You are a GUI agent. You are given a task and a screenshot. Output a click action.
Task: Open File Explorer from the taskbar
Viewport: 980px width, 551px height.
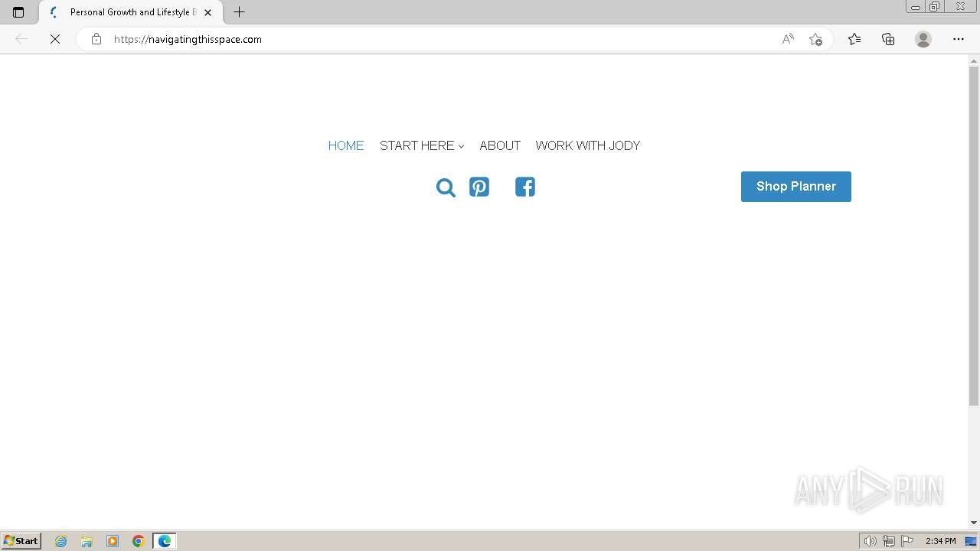(87, 541)
